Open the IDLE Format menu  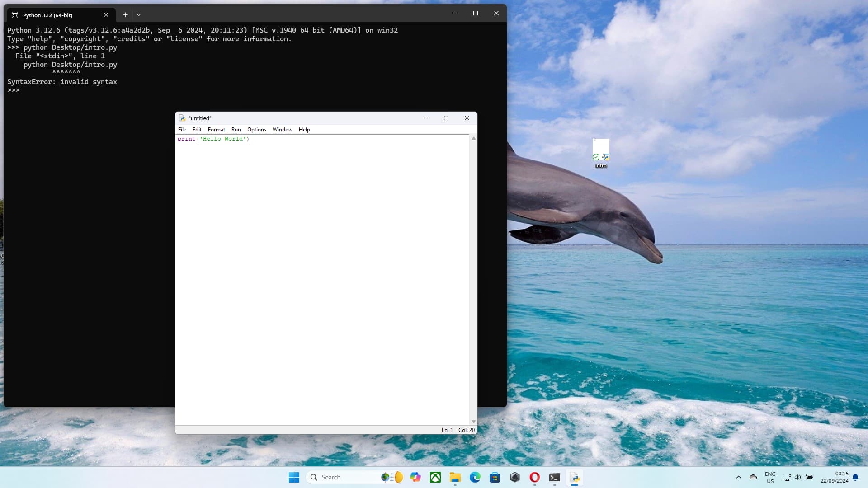[216, 130]
